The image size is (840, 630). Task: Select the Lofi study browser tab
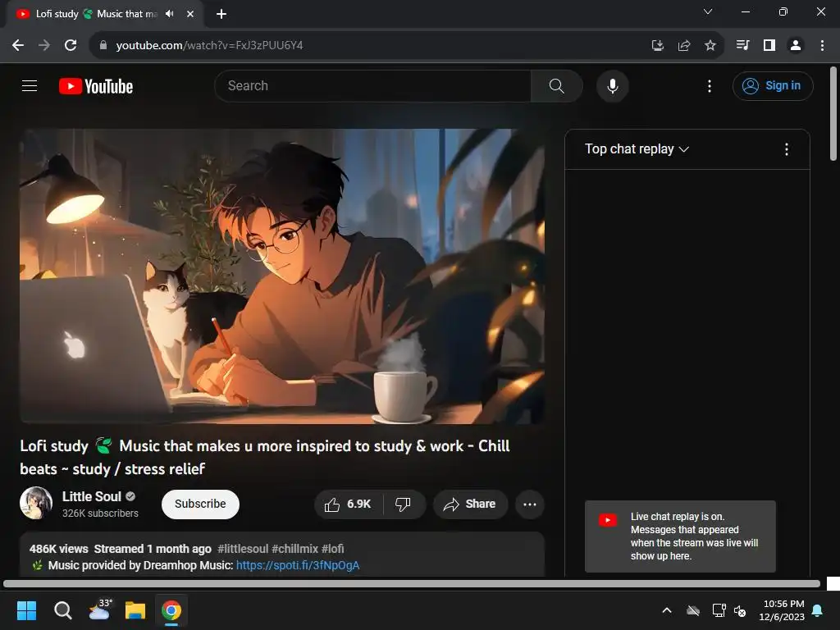tap(97, 14)
